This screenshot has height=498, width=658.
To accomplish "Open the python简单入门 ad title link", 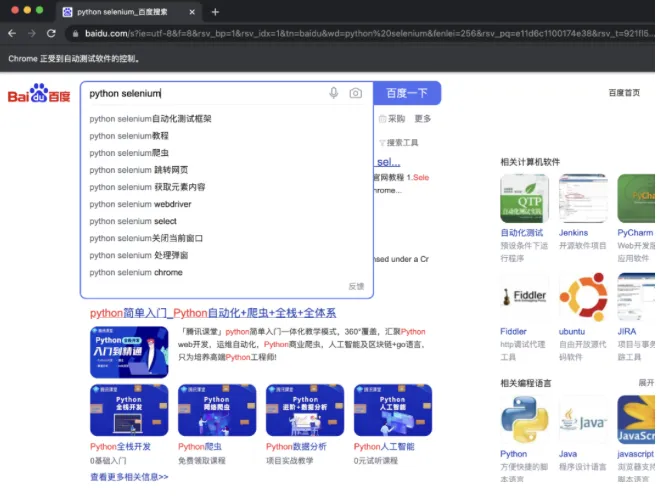I will 213,313.
